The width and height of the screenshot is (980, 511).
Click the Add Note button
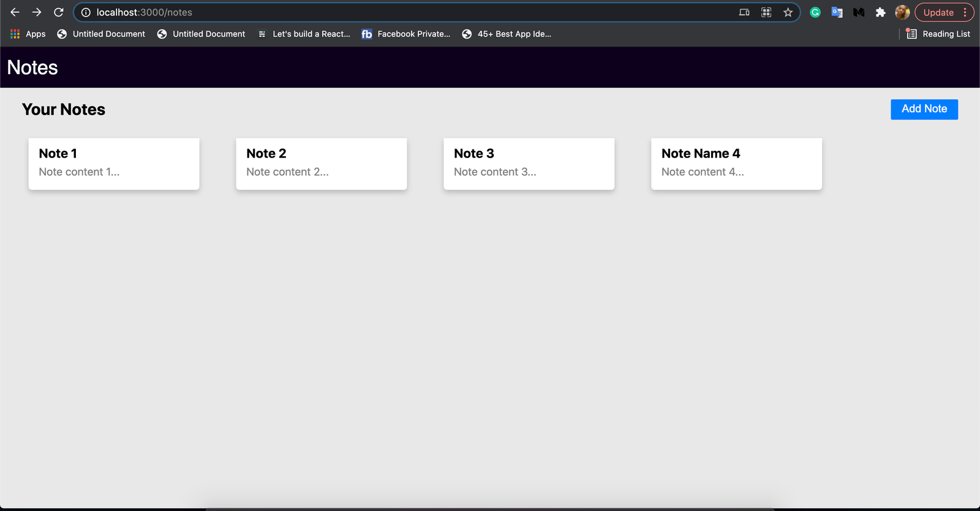pos(924,109)
